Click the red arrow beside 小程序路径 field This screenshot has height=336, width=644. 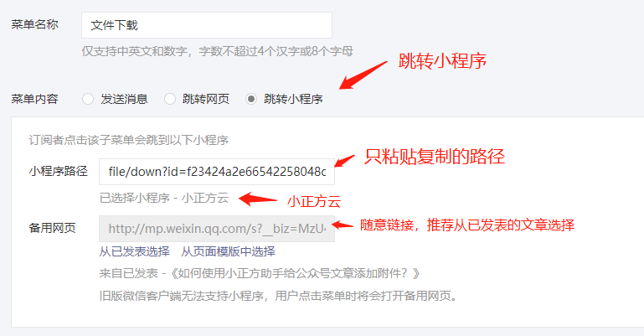click(344, 161)
